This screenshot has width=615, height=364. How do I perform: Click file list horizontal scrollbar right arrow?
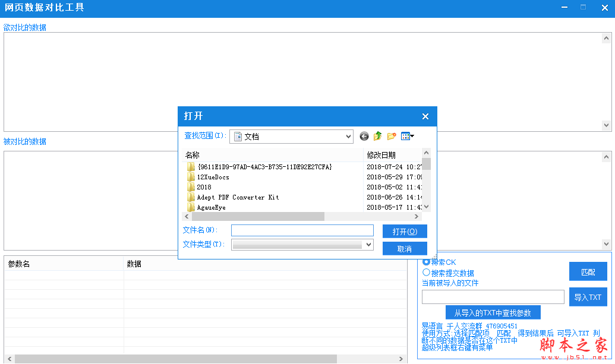[x=417, y=216]
